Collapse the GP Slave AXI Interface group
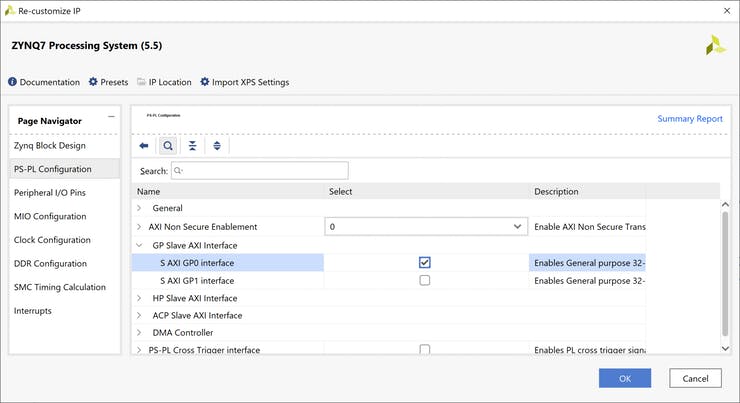This screenshot has width=740, height=403. click(x=139, y=245)
